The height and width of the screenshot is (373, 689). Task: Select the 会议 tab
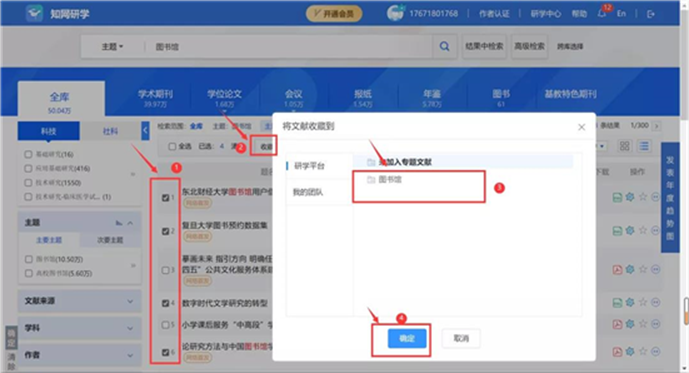pyautogui.click(x=294, y=98)
